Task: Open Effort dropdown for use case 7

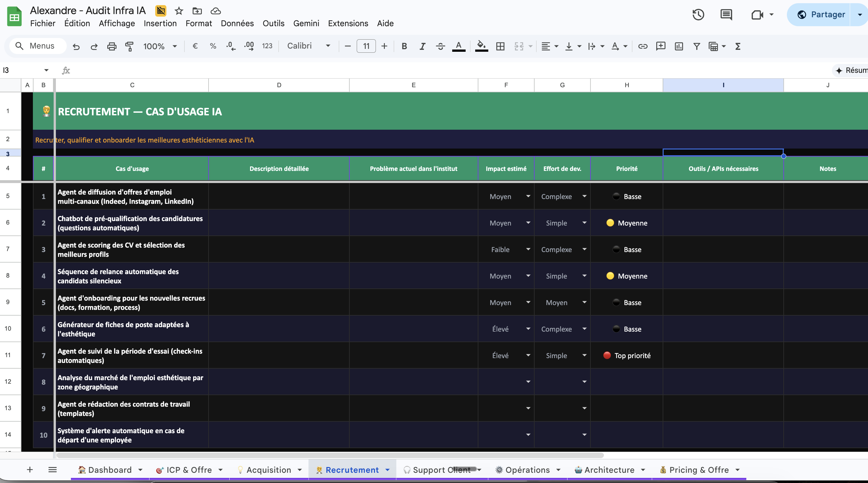Action: [584, 355]
